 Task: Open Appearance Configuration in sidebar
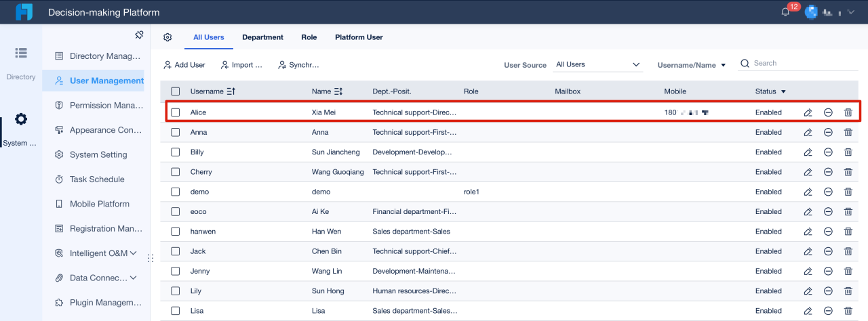[x=98, y=130]
